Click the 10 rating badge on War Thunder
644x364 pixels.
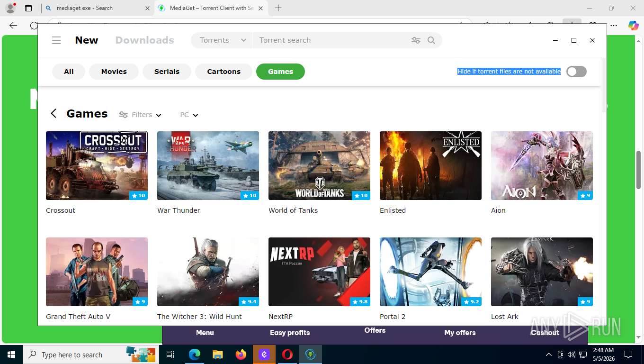tap(250, 195)
